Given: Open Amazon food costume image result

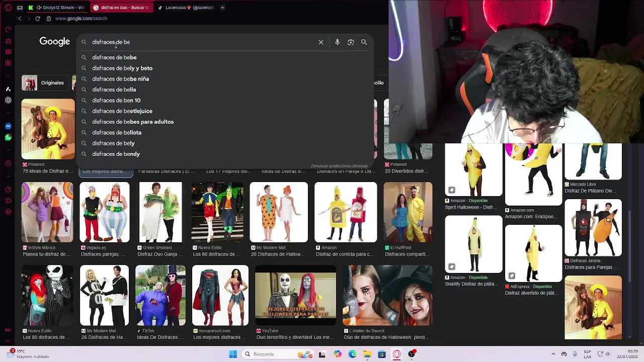Looking at the screenshot, I should pos(346,212).
